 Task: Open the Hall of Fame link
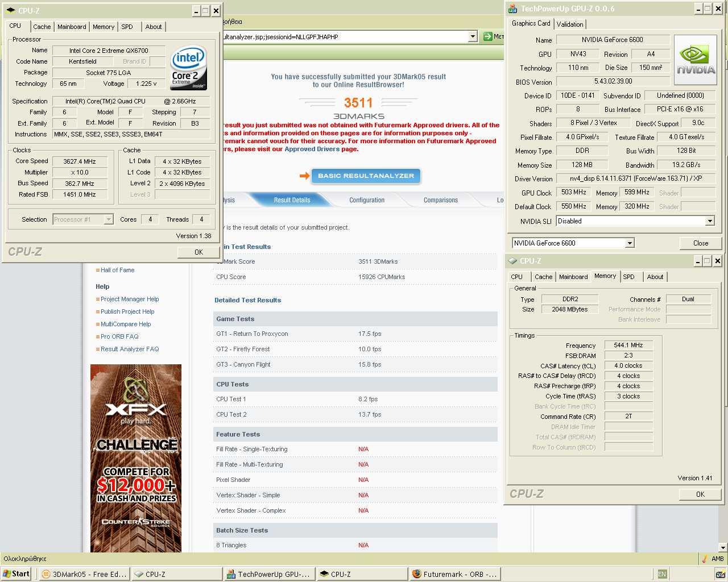(118, 270)
